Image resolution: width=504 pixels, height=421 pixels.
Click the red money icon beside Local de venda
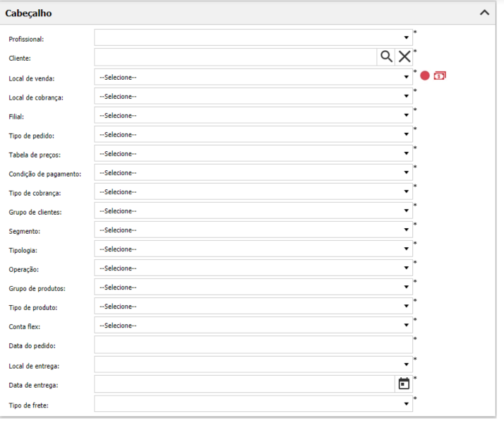point(440,76)
